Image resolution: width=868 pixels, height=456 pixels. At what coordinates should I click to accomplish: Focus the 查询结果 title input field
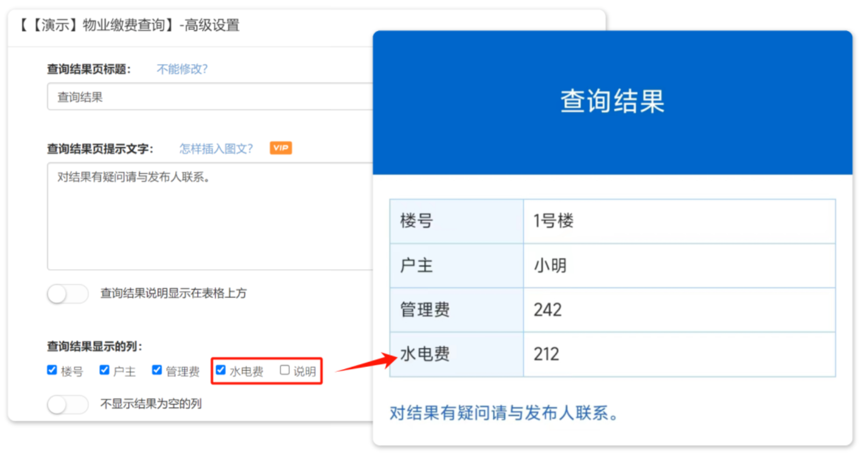coord(210,97)
